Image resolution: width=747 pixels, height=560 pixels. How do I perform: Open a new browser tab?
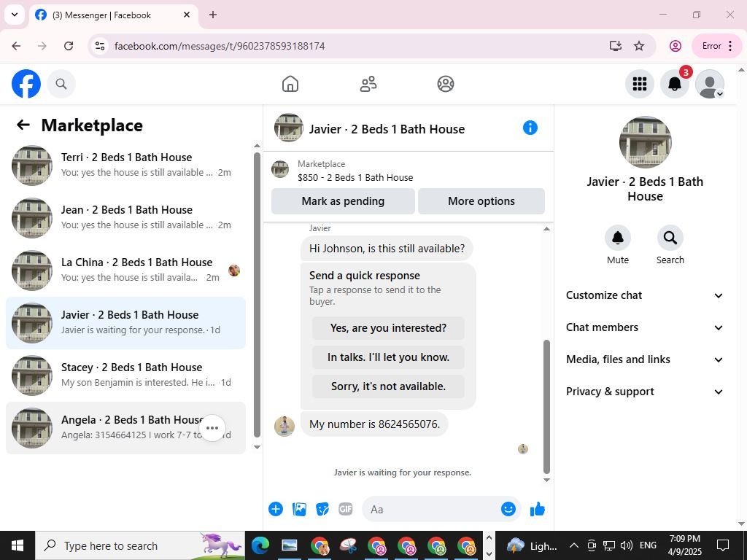pos(213,15)
